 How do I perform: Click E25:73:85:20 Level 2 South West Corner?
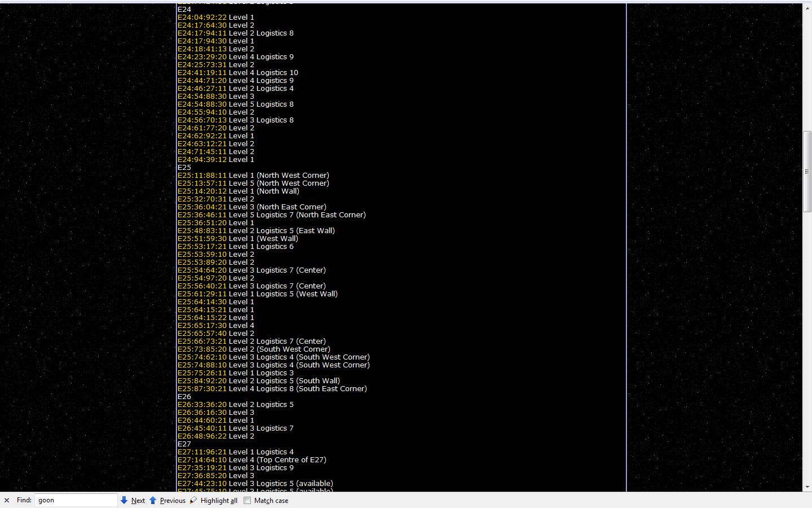point(254,349)
